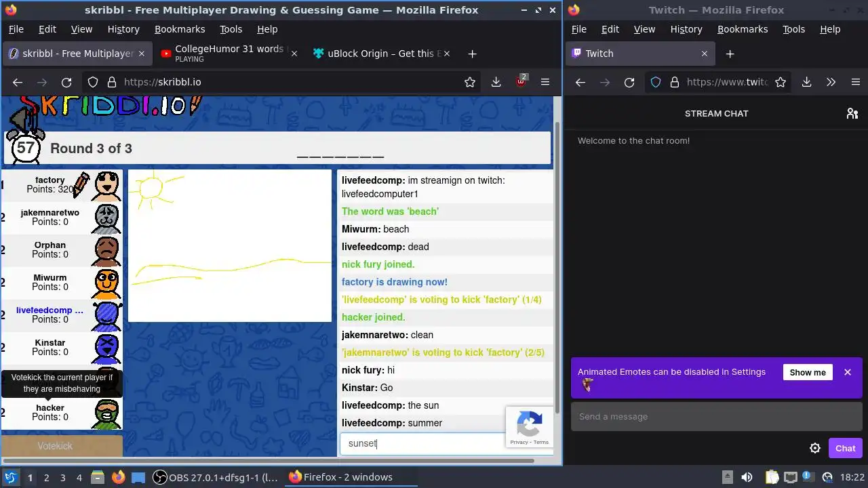Open new tab in skribbl window
868x488 pixels.
click(473, 54)
